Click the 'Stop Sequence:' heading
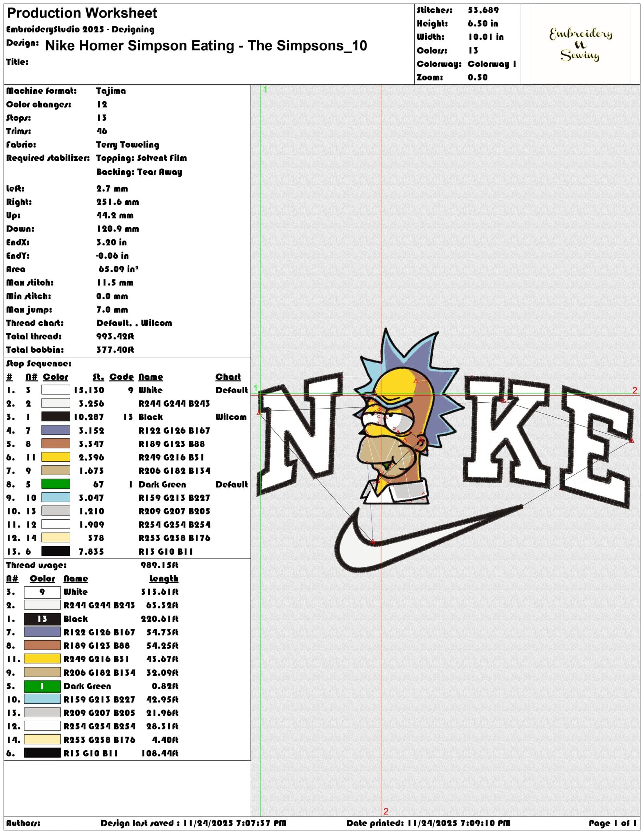This screenshot has height=834, width=644. [38, 364]
